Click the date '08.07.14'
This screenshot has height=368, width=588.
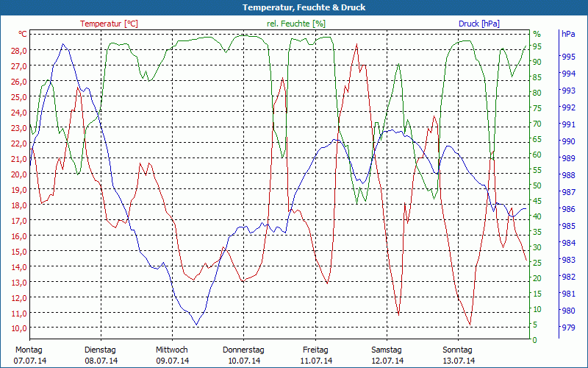[x=101, y=361]
